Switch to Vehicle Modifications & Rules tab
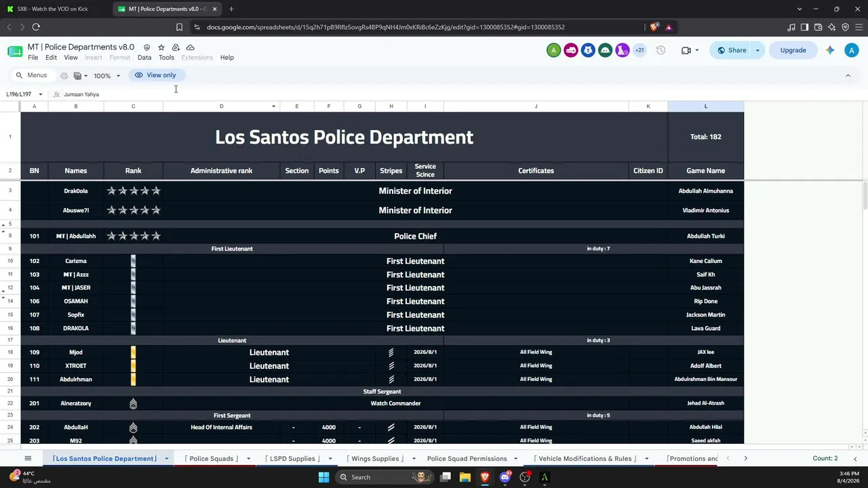Screen dimensions: 868x488 pyautogui.click(x=585, y=459)
